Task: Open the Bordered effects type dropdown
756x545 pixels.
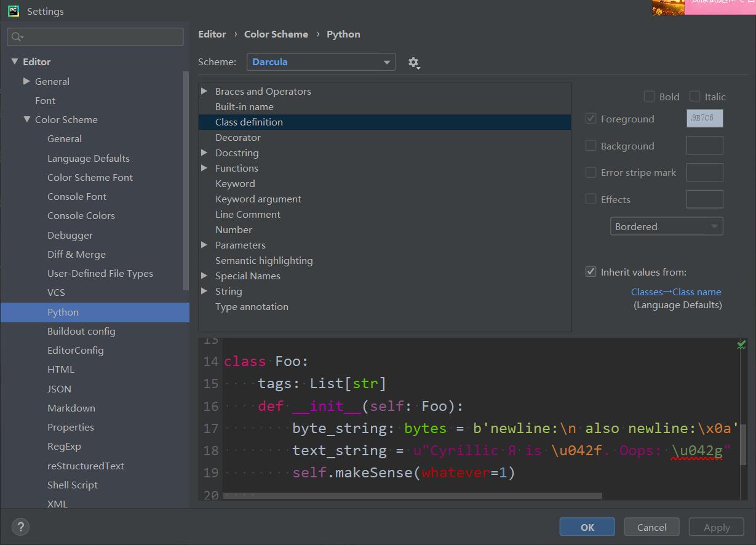Action: point(667,226)
